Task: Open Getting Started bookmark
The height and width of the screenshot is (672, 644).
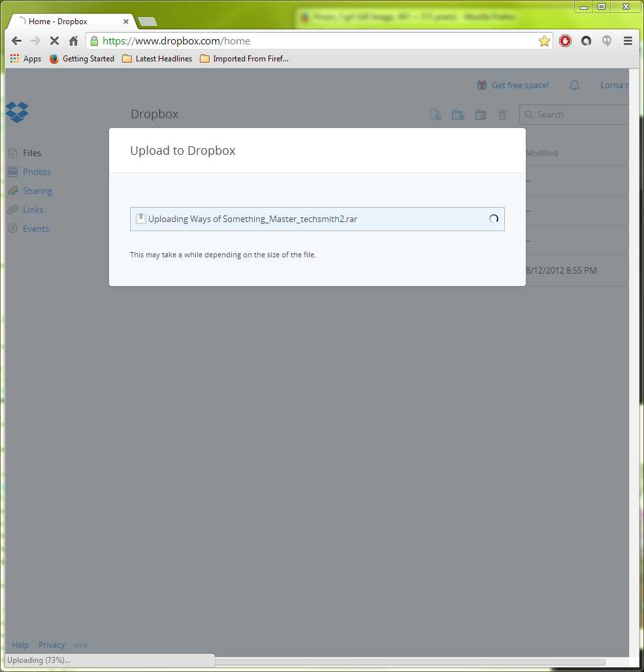Action: coord(82,59)
